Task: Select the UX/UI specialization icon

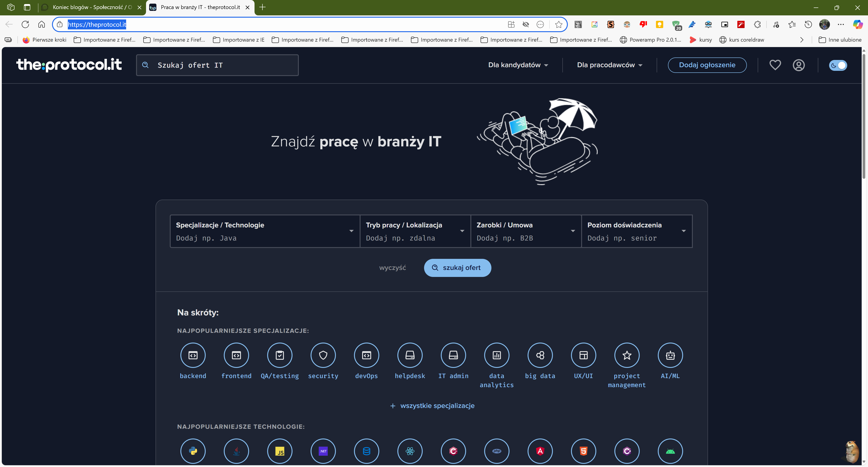Action: tap(584, 355)
